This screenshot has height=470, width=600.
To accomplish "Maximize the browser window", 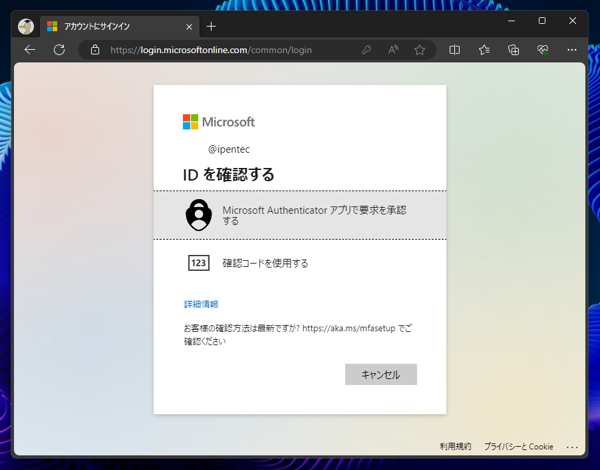I will [x=542, y=21].
